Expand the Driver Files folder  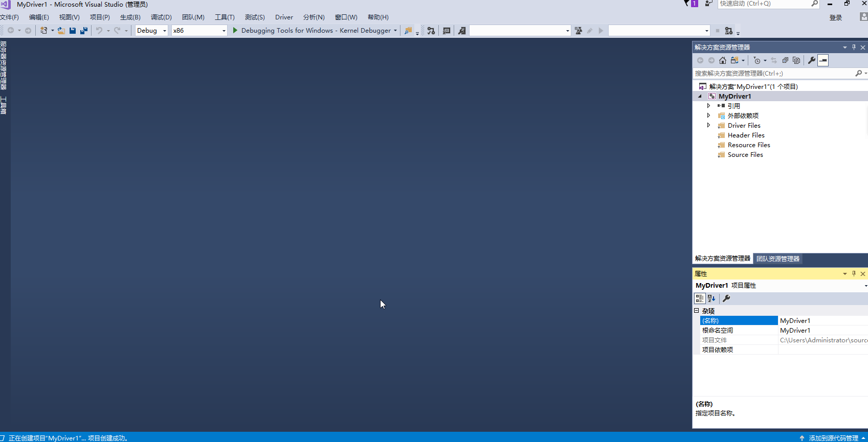[708, 125]
